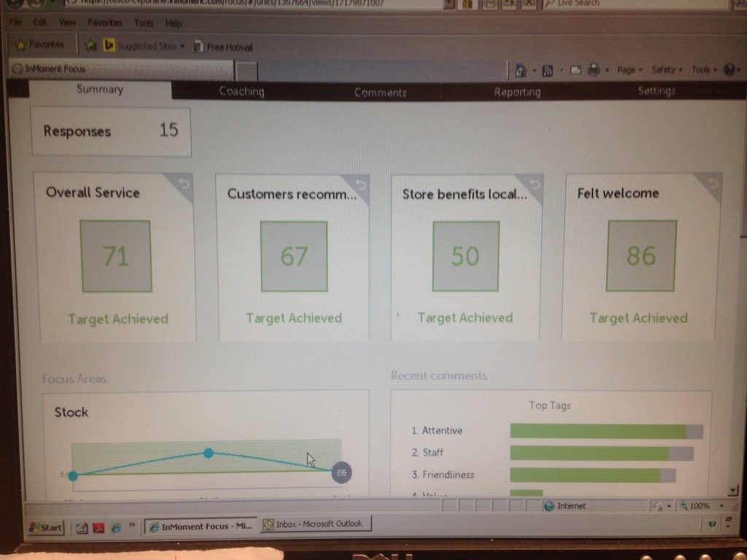The image size is (747, 560).
Task: Switch to Inbox - Microsoft Outlook taskbar button
Action: click(316, 524)
